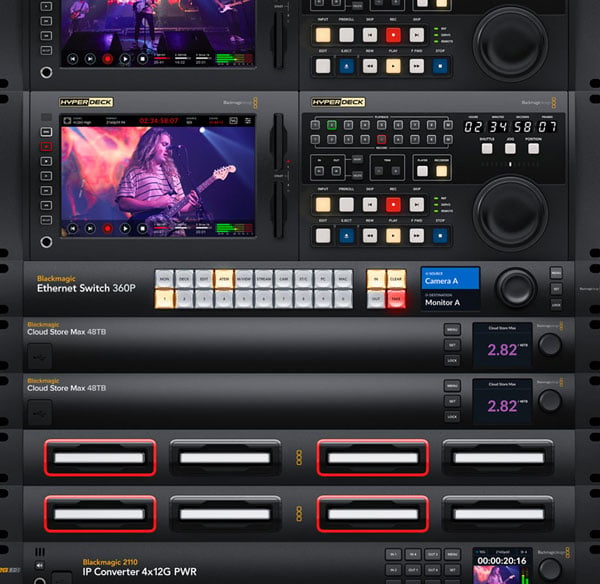
Task: Push the lit IN button on Ethernet Switch
Action: point(376,279)
